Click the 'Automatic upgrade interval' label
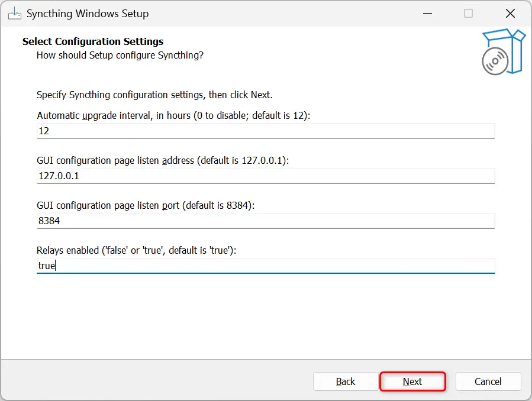This screenshot has width=532, height=401. pos(173,115)
